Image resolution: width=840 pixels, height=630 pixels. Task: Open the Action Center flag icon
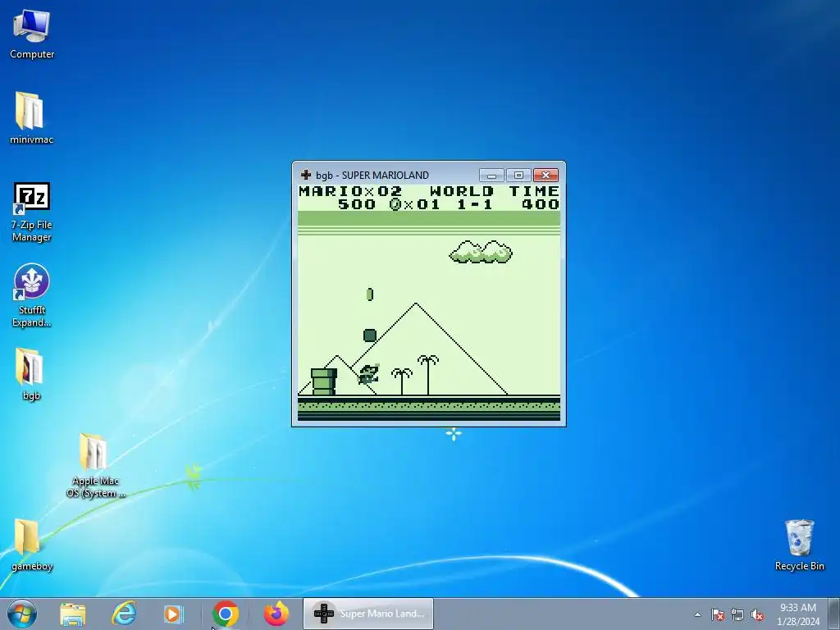coord(718,614)
